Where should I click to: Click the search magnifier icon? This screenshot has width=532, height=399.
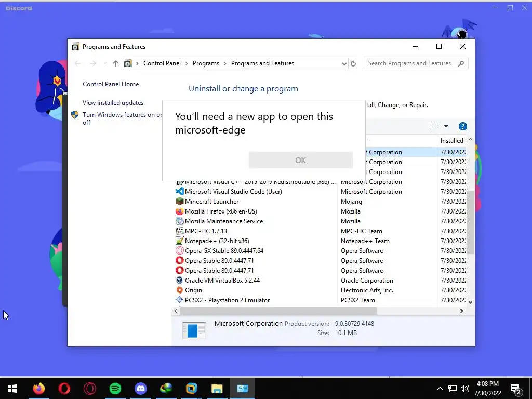click(x=461, y=63)
